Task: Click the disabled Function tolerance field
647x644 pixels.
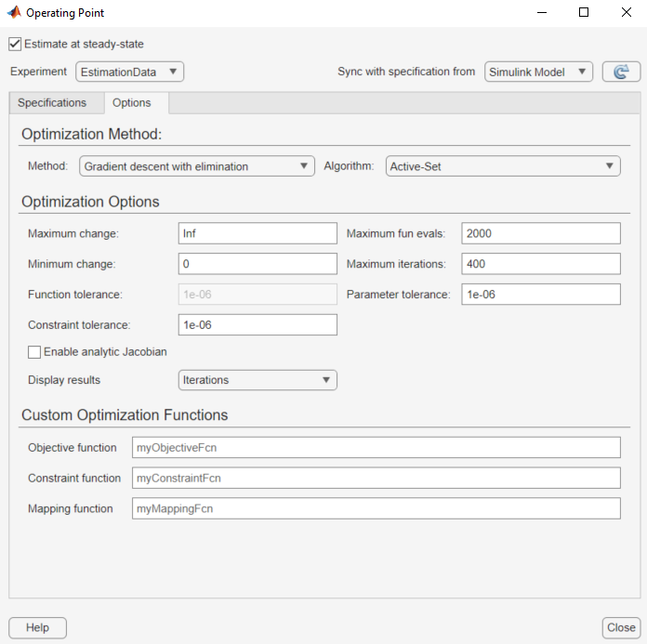Action: tap(257, 295)
